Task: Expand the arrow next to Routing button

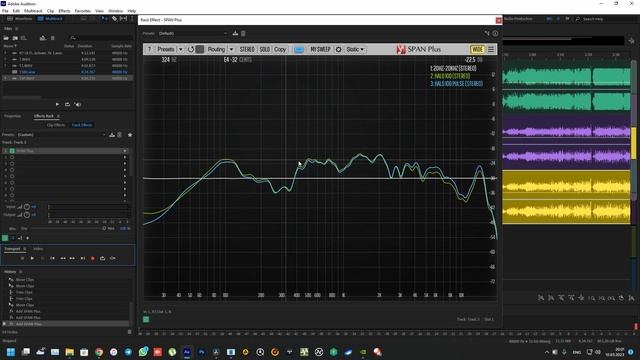Action: (x=231, y=49)
